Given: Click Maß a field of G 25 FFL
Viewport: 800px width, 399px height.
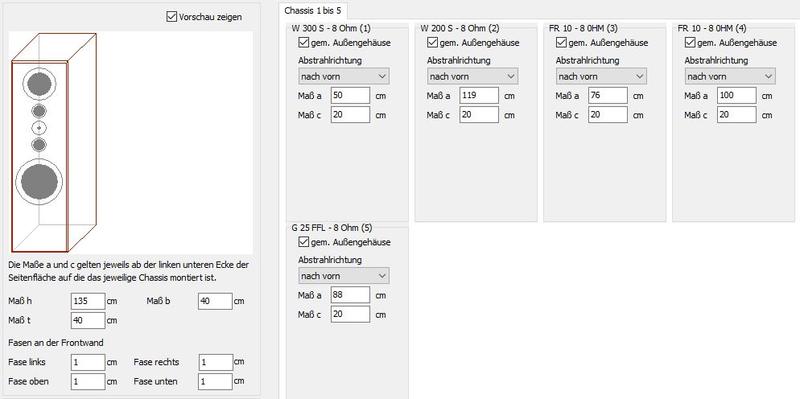Looking at the screenshot, I should tap(351, 295).
